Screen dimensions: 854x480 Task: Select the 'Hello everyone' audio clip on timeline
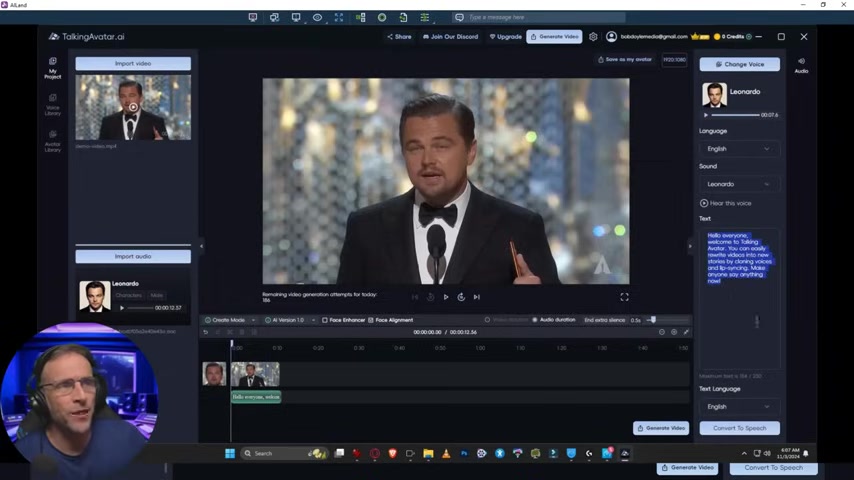[x=256, y=397]
